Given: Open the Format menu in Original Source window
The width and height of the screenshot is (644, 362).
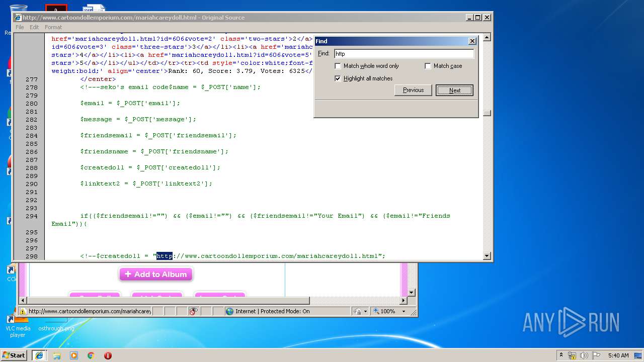Looking at the screenshot, I should pyautogui.click(x=53, y=27).
